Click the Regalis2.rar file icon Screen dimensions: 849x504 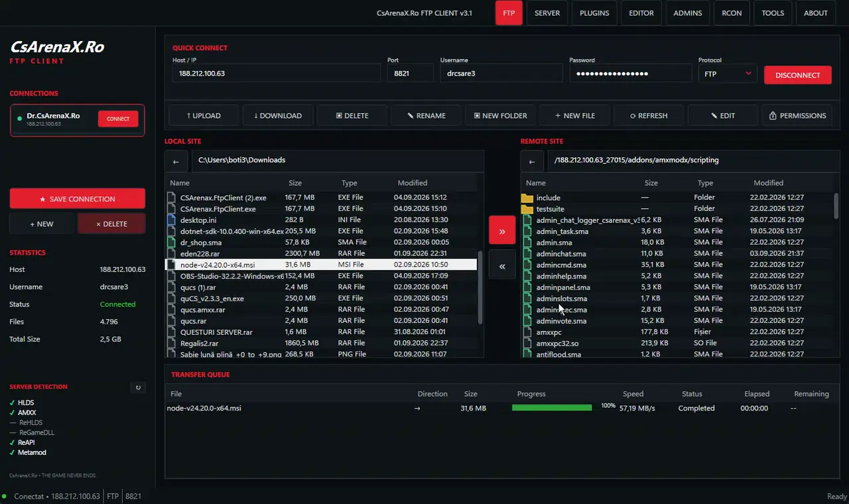172,344
